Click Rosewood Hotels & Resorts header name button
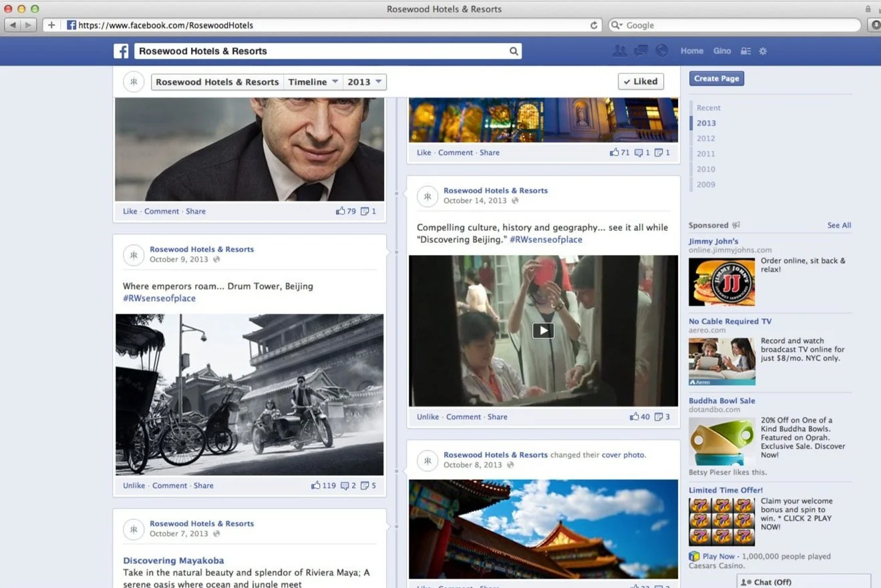The height and width of the screenshot is (588, 881). (218, 81)
